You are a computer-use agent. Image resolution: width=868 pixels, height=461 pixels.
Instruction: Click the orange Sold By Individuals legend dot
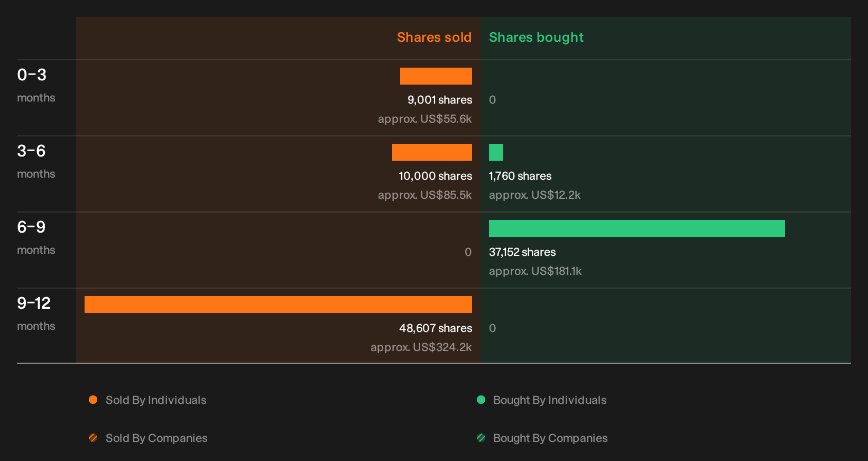[x=93, y=400]
